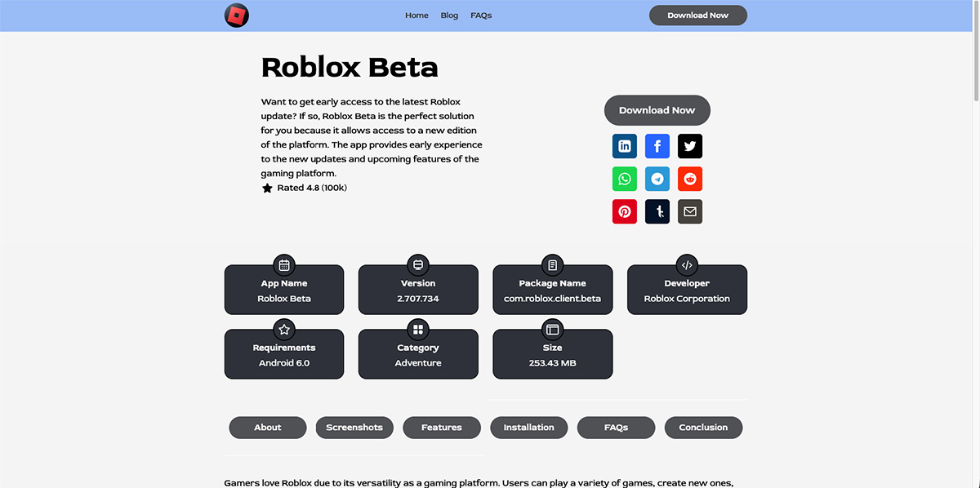980x488 pixels.
Task: Open the Conclusion section button
Action: click(703, 427)
